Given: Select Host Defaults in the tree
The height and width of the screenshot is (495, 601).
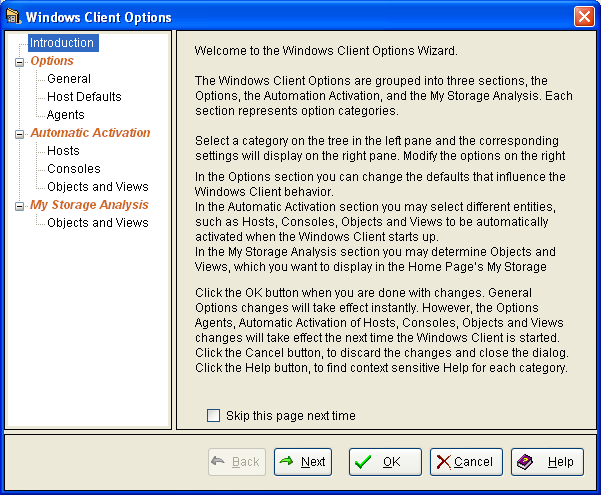Looking at the screenshot, I should coord(84,97).
